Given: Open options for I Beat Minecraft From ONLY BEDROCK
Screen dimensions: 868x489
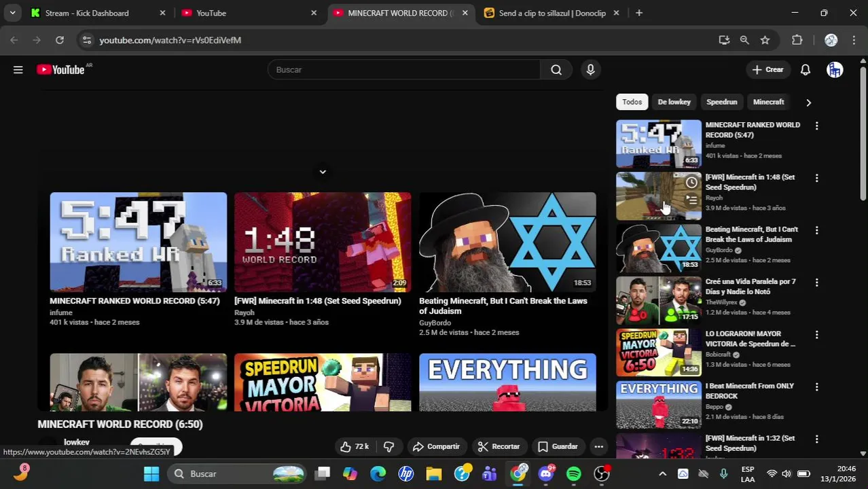Looking at the screenshot, I should (x=816, y=387).
